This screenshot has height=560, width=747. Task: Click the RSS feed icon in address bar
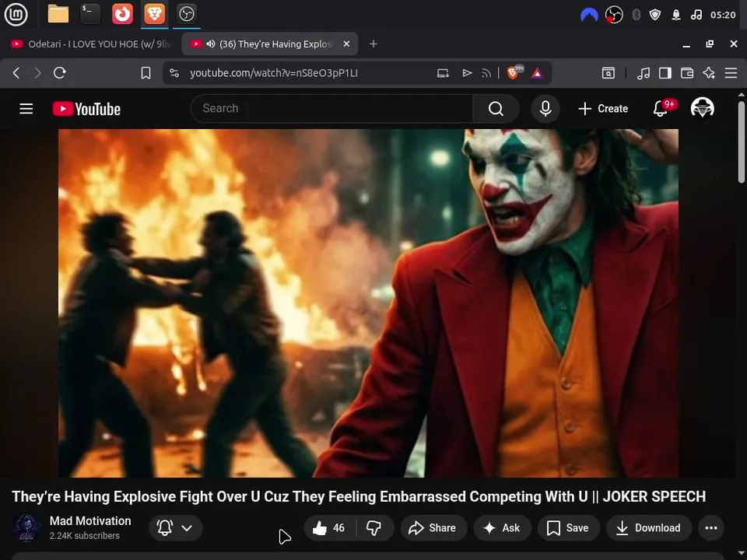pos(486,73)
